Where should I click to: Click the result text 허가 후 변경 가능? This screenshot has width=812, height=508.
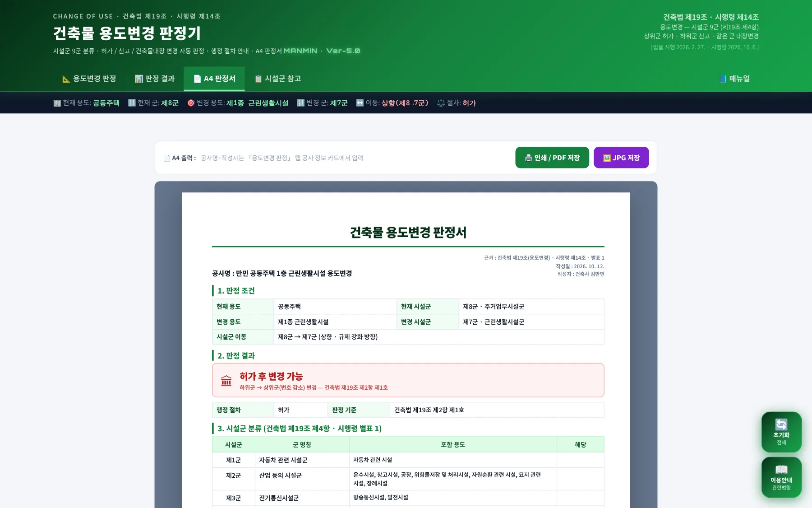tap(271, 376)
